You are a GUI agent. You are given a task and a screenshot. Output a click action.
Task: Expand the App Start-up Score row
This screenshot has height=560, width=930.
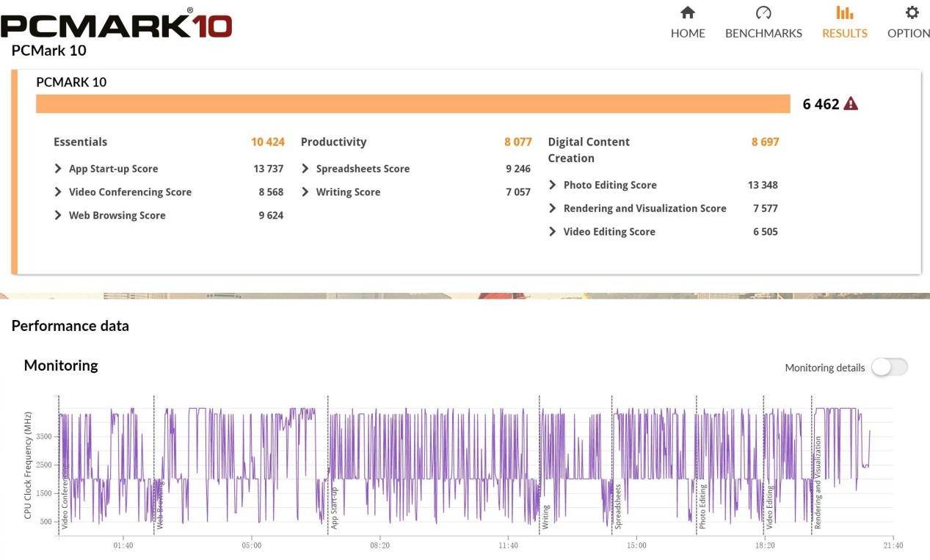(x=58, y=169)
